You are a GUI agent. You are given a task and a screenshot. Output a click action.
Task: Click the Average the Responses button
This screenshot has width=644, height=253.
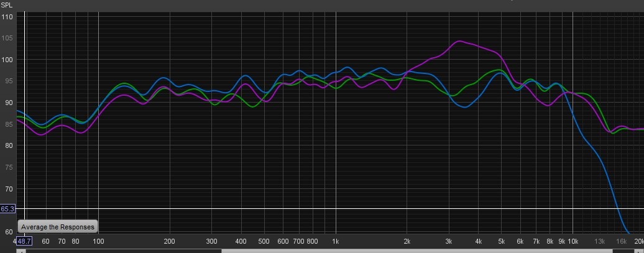tap(57, 227)
